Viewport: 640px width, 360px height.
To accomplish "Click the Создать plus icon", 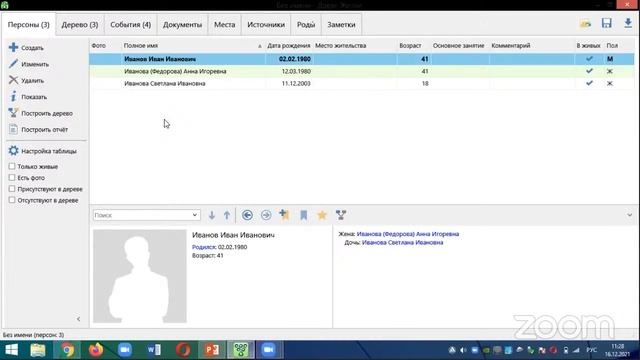I will tap(13, 47).
